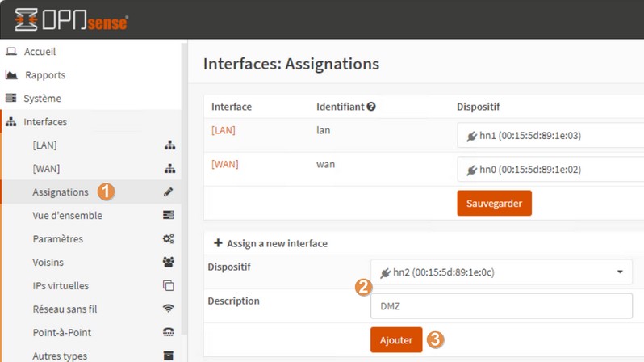Viewport: 644px width, 362px height.
Task: Click the users icon beside Voisins
Action: [168, 263]
